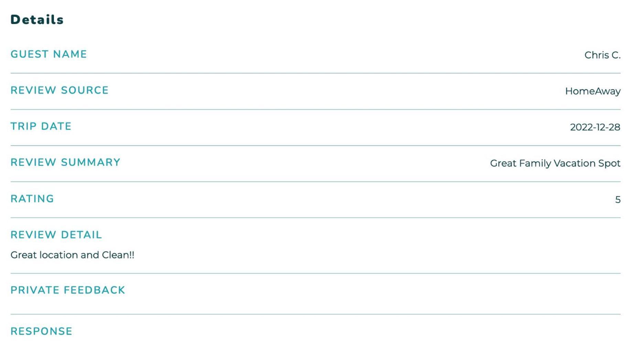Click the Details heading
The width and height of the screenshot is (632, 364).
pos(37,20)
